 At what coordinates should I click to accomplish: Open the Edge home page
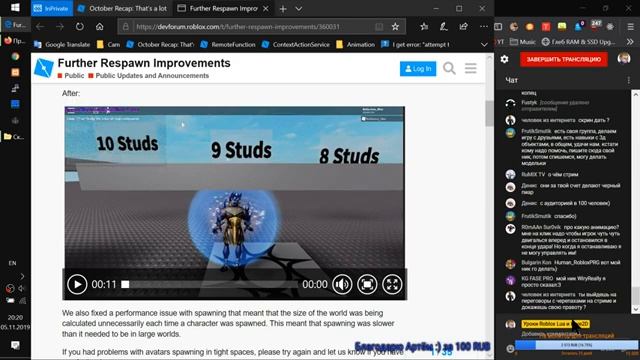point(100,27)
